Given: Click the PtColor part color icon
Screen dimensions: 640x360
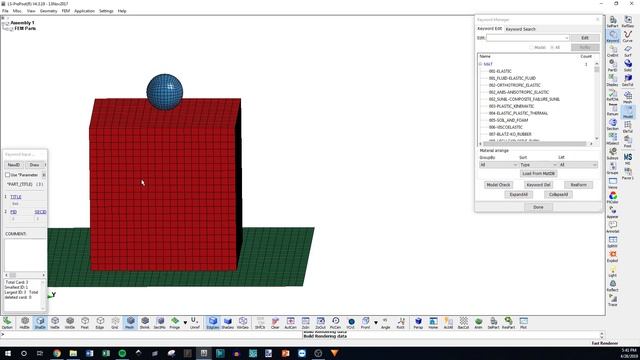Looking at the screenshot, I should coord(613,198).
